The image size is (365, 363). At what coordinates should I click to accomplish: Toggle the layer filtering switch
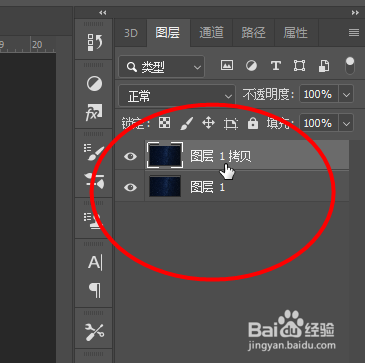pyautogui.click(x=350, y=66)
